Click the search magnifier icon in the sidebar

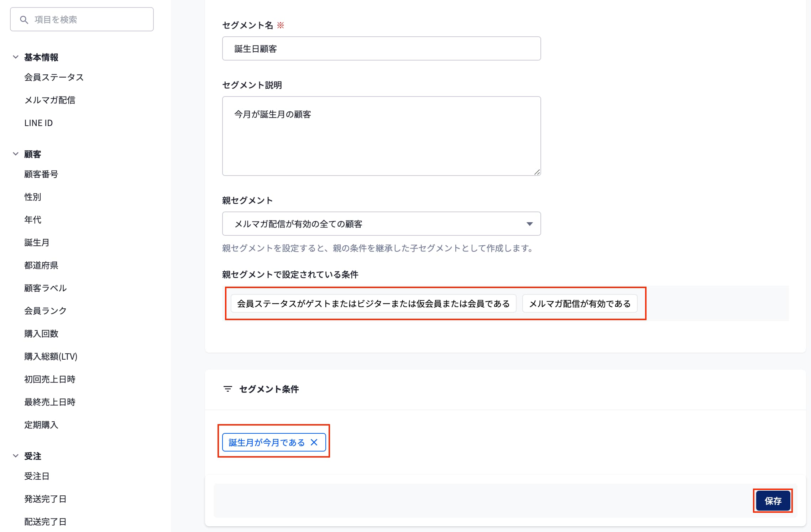pyautogui.click(x=23, y=20)
